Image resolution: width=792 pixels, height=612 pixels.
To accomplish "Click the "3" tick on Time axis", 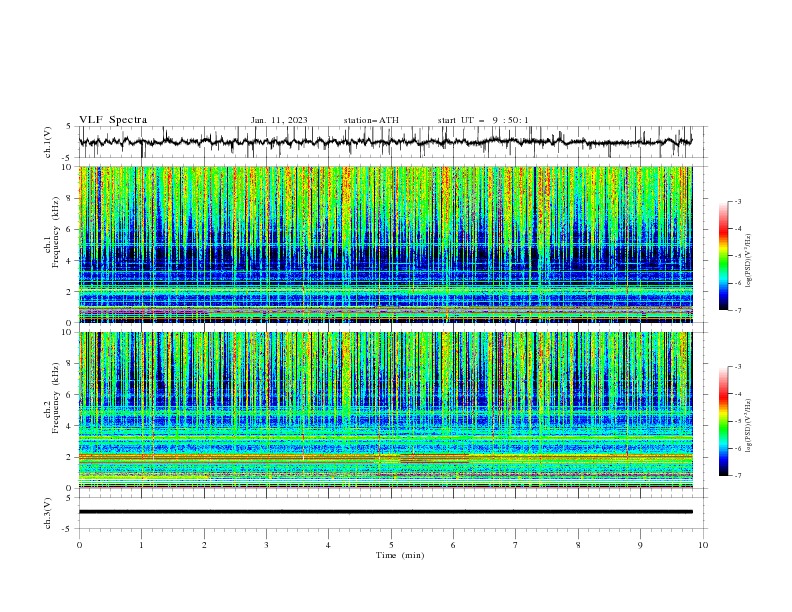I will click(266, 545).
